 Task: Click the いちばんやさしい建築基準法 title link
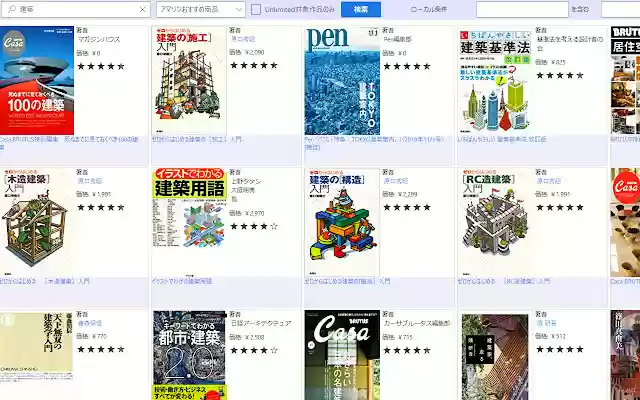point(502,139)
